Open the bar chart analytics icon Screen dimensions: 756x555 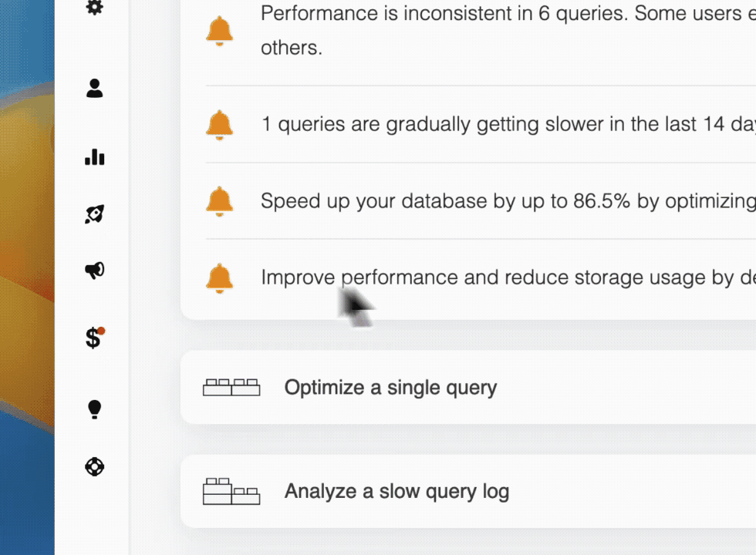94,156
